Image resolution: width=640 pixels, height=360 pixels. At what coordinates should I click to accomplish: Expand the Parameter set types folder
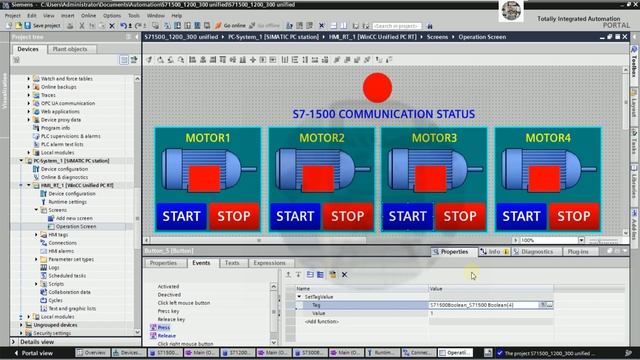[36, 259]
